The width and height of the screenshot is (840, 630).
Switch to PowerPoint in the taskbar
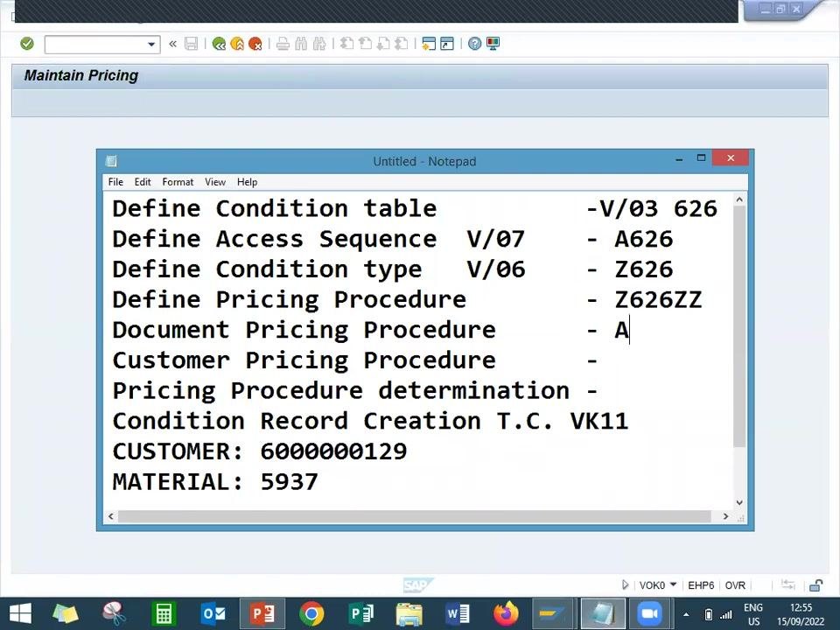click(262, 614)
